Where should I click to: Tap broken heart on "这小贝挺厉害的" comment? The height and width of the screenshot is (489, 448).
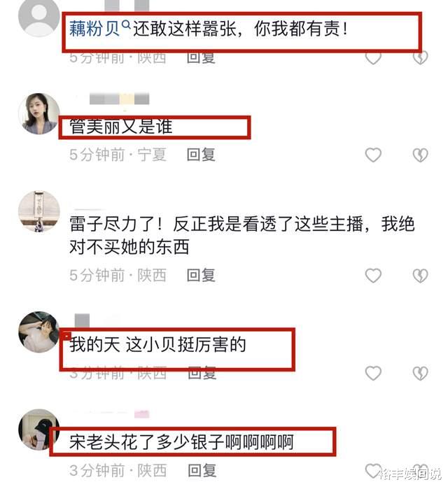point(420,374)
